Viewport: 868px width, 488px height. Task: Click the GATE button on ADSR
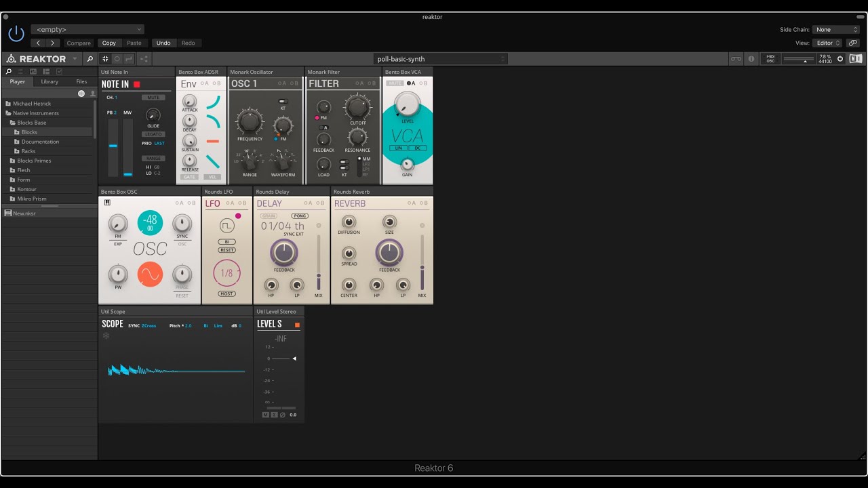(189, 177)
